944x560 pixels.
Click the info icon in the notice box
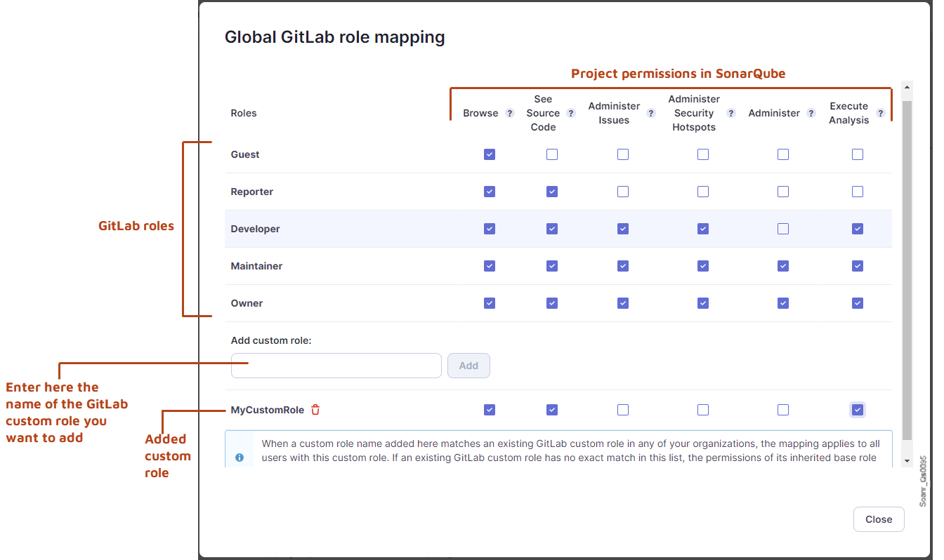(x=240, y=458)
